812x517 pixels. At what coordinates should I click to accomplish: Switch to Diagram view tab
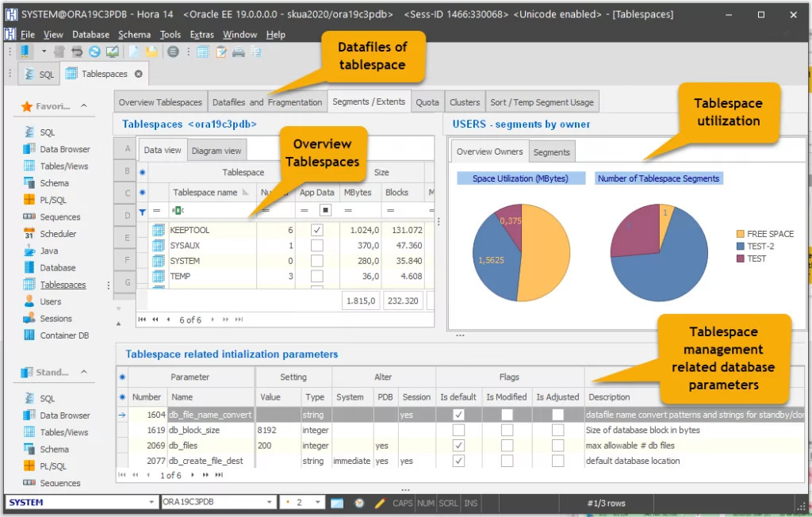216,151
